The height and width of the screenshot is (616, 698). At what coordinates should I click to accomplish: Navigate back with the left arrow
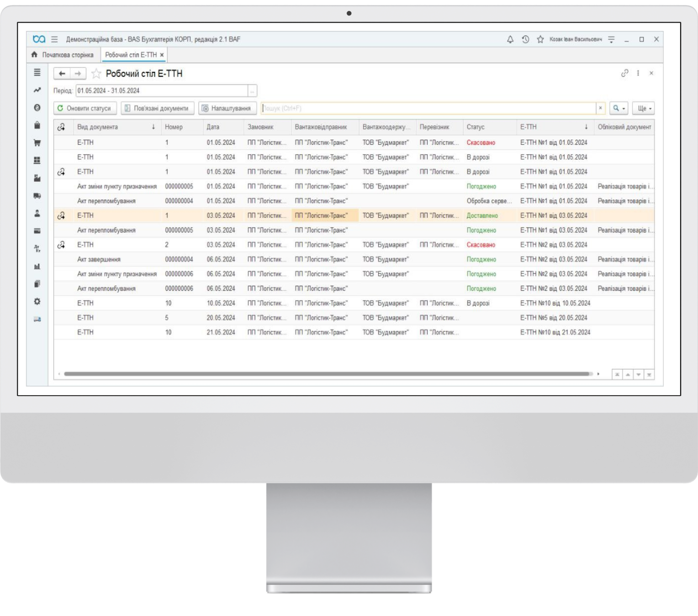tap(62, 74)
